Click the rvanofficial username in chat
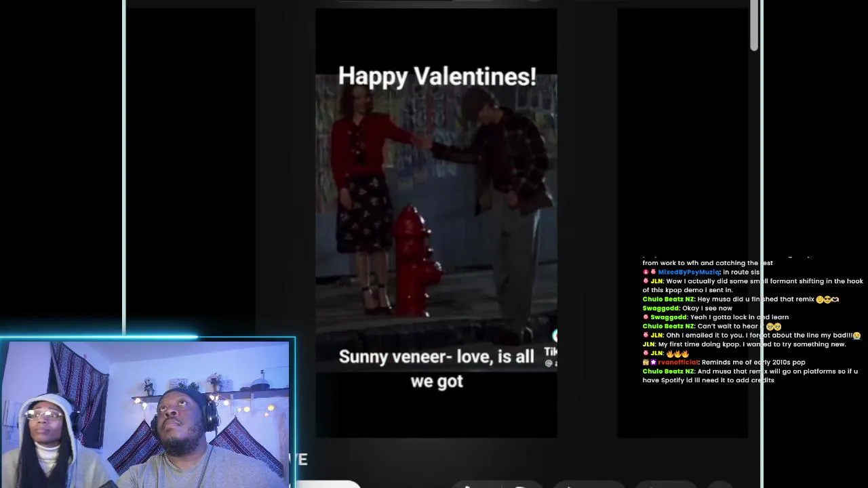The height and width of the screenshot is (488, 868). click(678, 362)
